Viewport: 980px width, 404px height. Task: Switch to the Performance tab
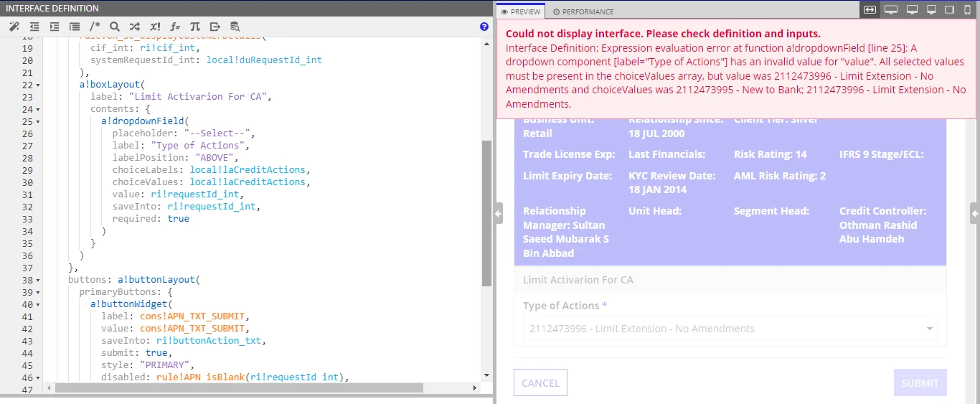583,11
